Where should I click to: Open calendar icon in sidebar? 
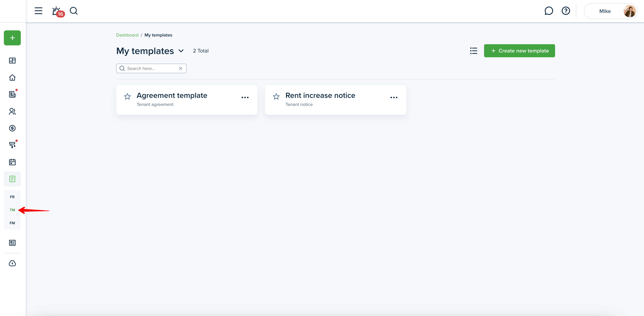tap(12, 162)
